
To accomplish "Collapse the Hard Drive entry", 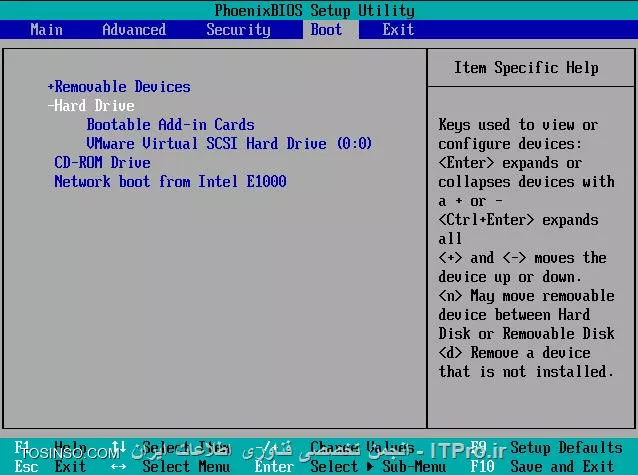I will point(91,106).
